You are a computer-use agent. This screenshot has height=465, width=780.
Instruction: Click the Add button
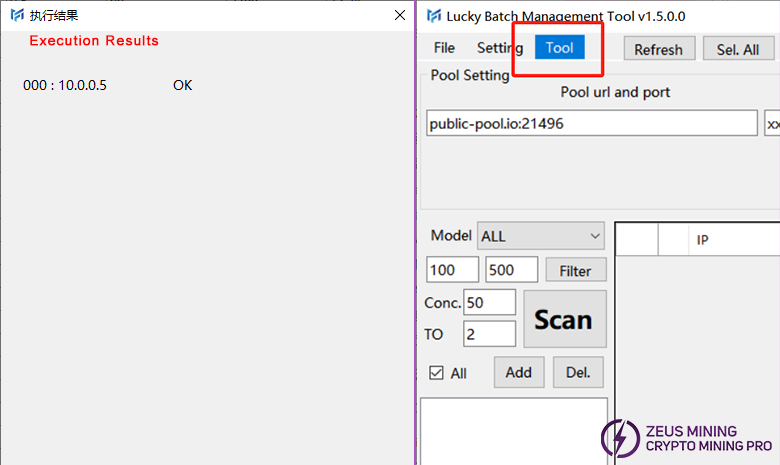pyautogui.click(x=518, y=373)
